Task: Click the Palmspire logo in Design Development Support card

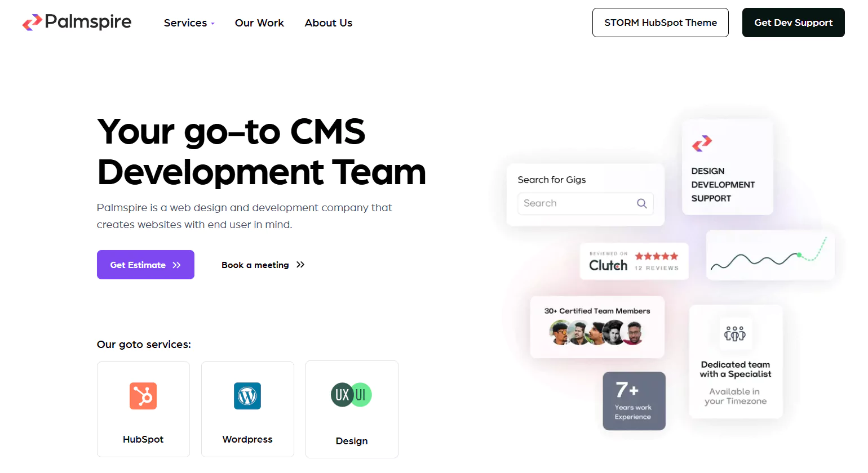Action: (702, 143)
